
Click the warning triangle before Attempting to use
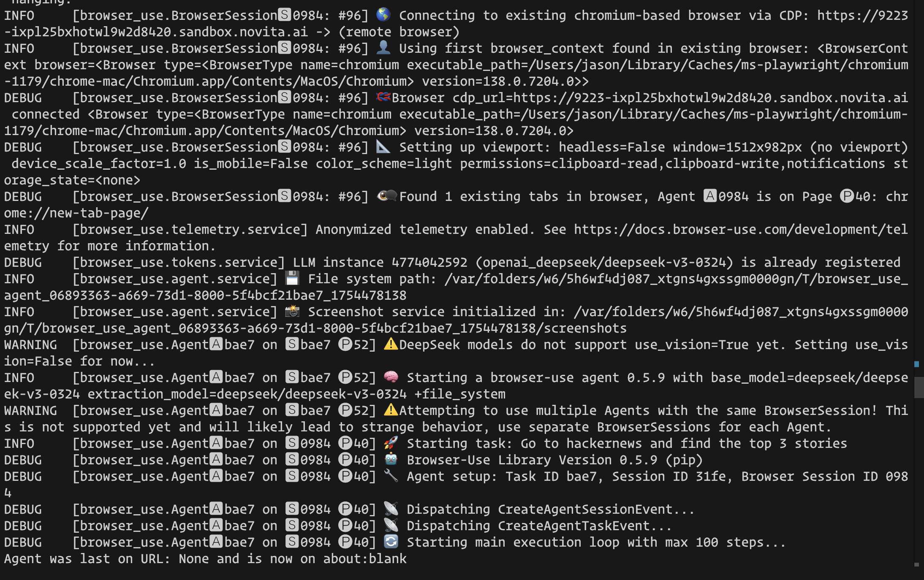(391, 410)
